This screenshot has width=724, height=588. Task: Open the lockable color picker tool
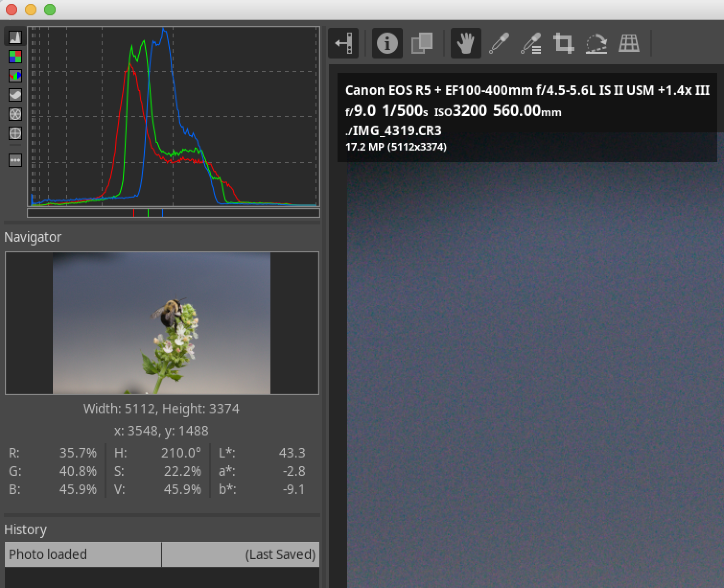[x=531, y=44]
